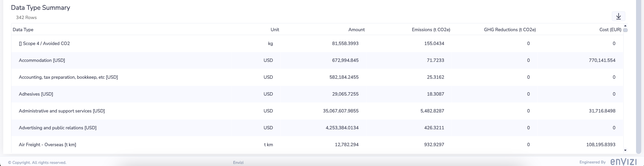The height and width of the screenshot is (166, 644).
Task: Sort by GHG Reductions column header
Action: click(510, 30)
